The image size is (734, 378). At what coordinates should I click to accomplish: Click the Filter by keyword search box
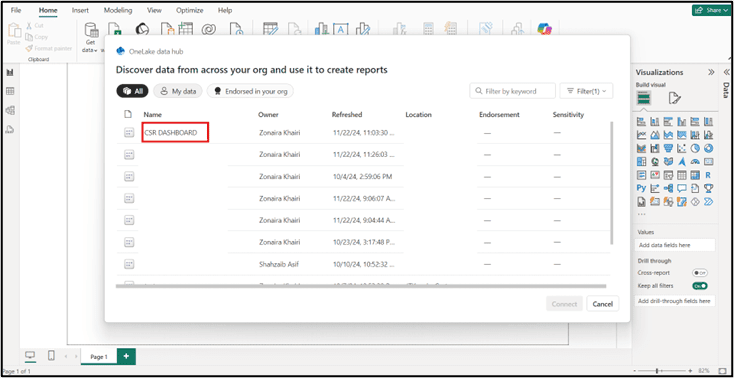[x=513, y=91]
